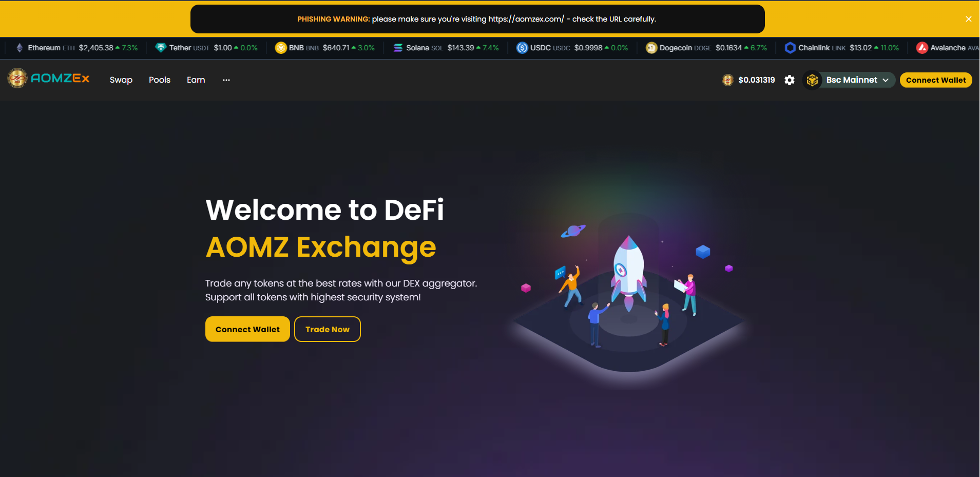
Task: Click the BSC network cube icon
Action: tap(812, 80)
